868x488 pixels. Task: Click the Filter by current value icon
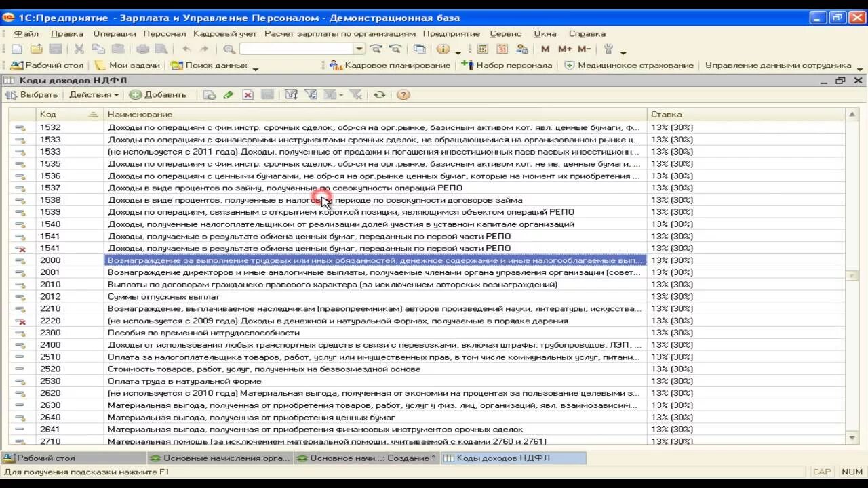point(311,95)
